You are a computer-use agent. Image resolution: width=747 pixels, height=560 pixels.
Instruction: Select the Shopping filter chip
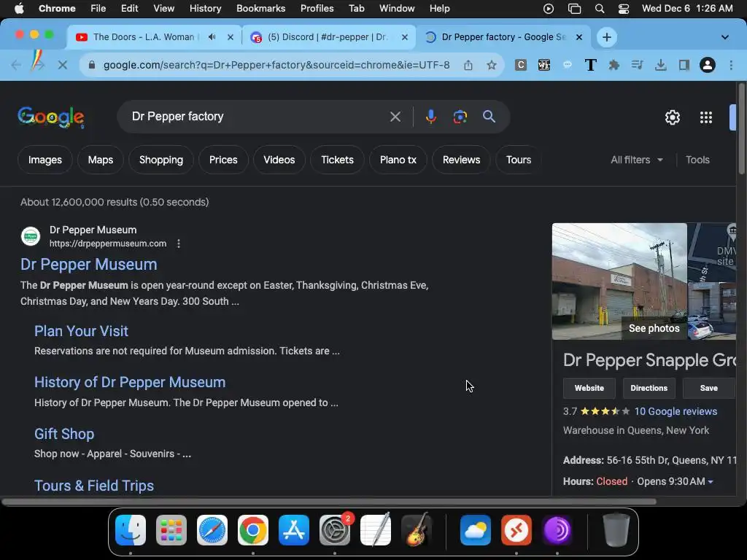161,160
